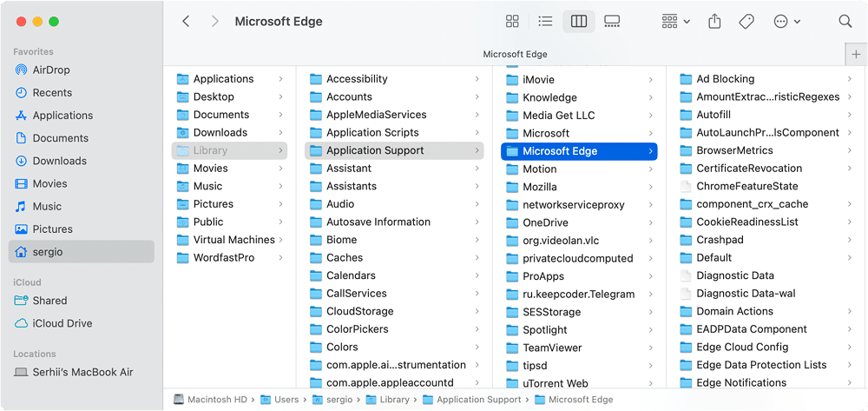Viewport: 868px width, 411px height.
Task: Select the Media Get LLC folder
Action: coord(579,116)
